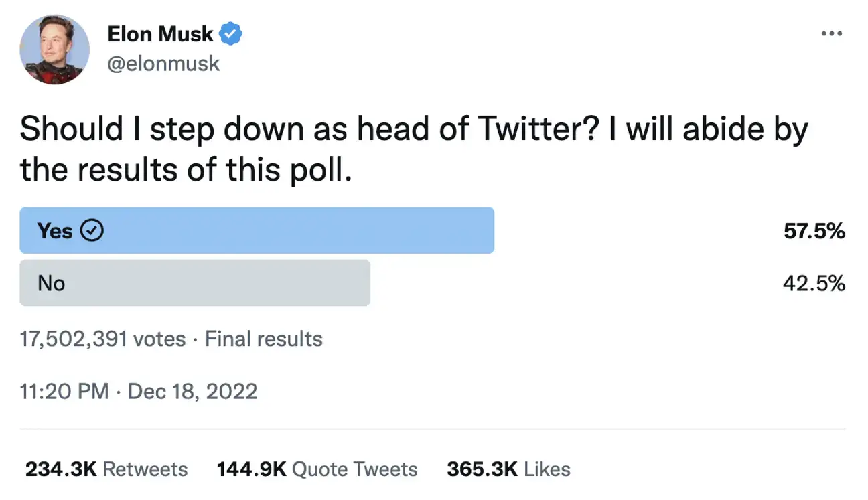Click the circled checkmark on the Yes option

[93, 230]
